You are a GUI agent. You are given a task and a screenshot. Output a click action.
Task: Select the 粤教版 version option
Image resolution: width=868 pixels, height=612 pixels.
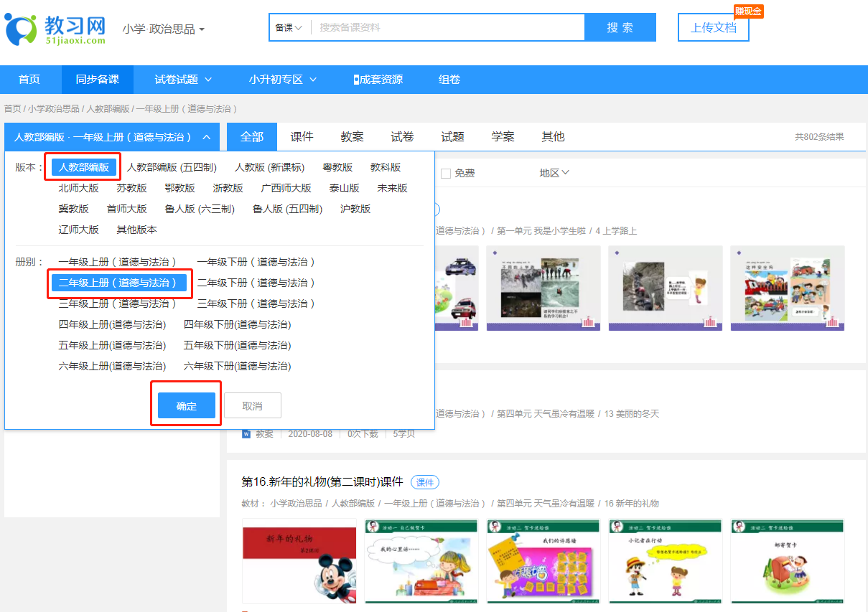337,167
